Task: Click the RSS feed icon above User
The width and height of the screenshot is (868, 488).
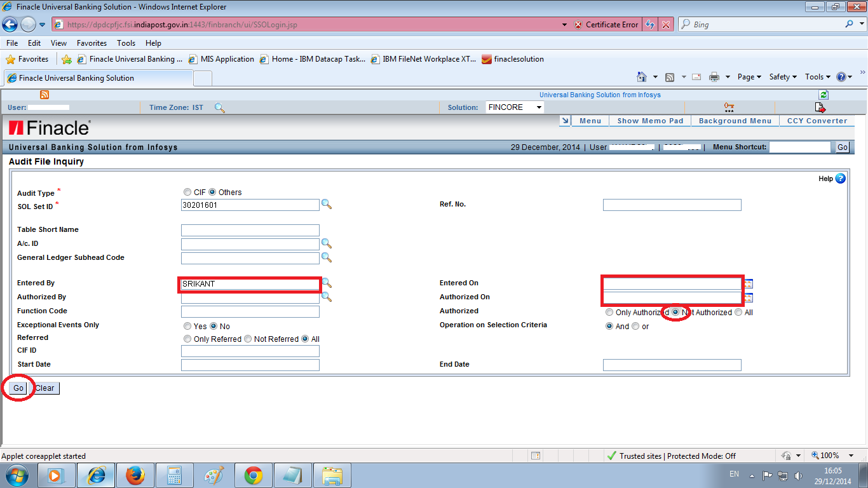Action: click(x=44, y=95)
